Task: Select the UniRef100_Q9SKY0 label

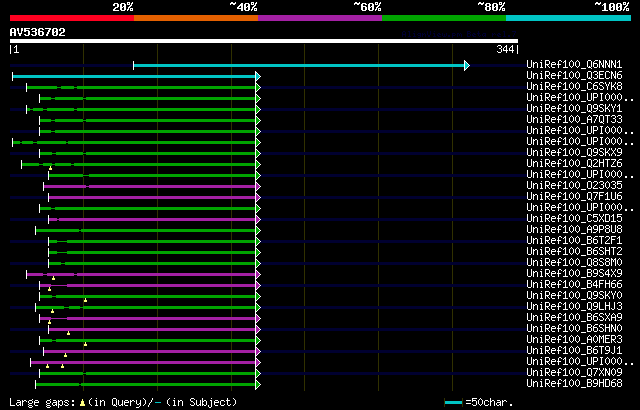Action: 574,296
